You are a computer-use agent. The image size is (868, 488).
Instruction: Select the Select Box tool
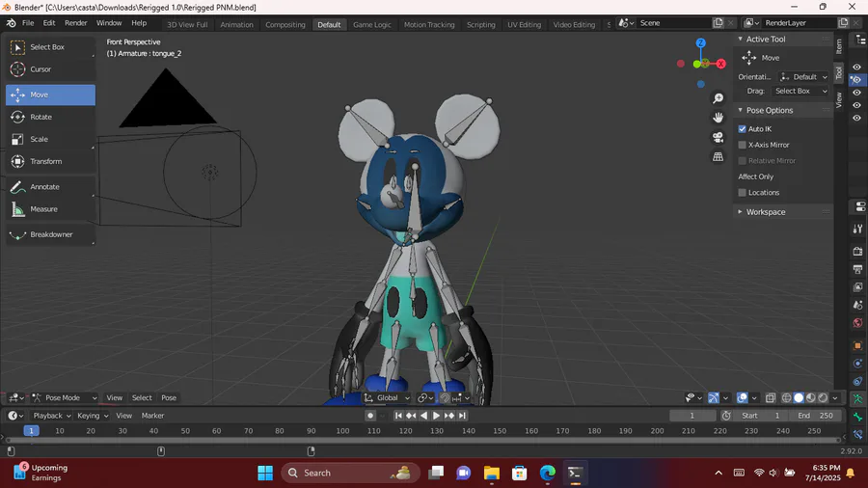[50, 47]
